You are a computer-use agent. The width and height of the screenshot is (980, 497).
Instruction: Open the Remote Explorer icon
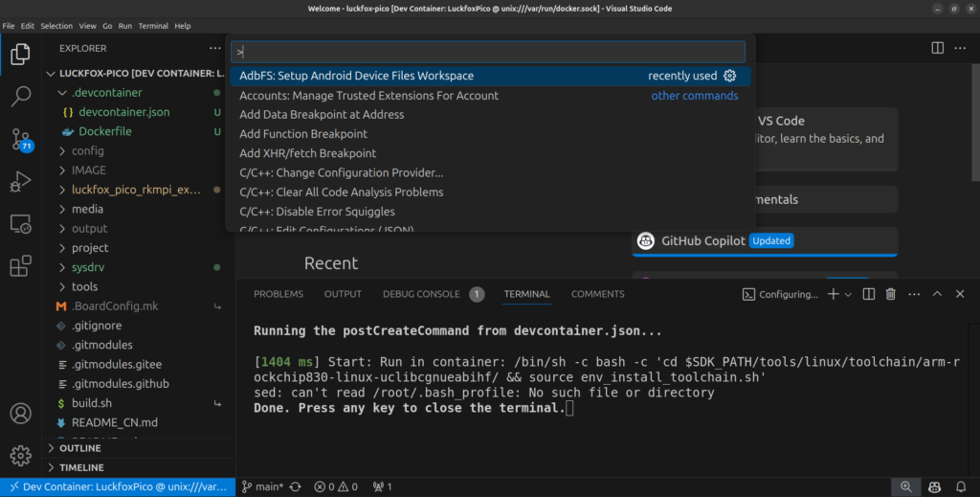[20, 224]
